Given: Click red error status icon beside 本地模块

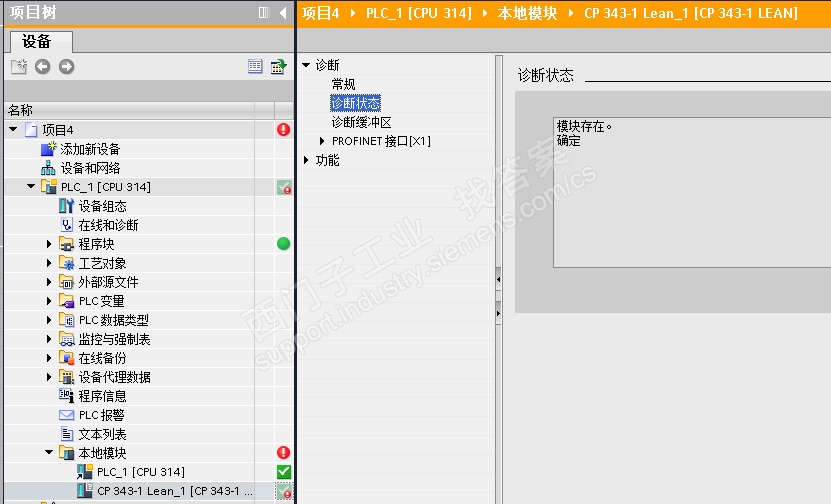Looking at the screenshot, I should pos(284,453).
